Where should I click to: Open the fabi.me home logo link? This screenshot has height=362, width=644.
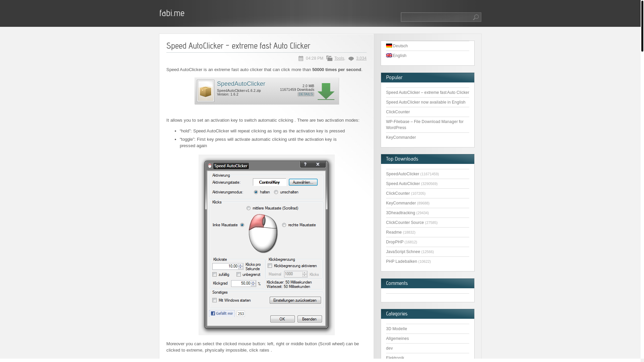pos(172,13)
